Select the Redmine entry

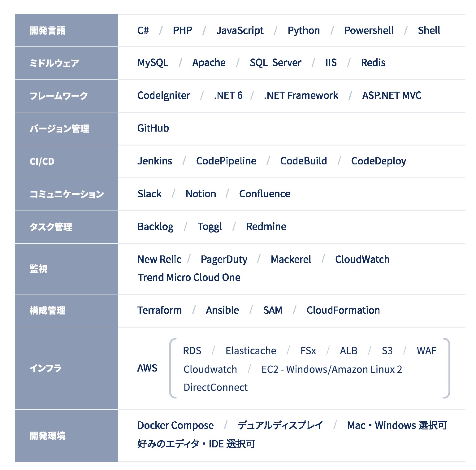pos(266,227)
